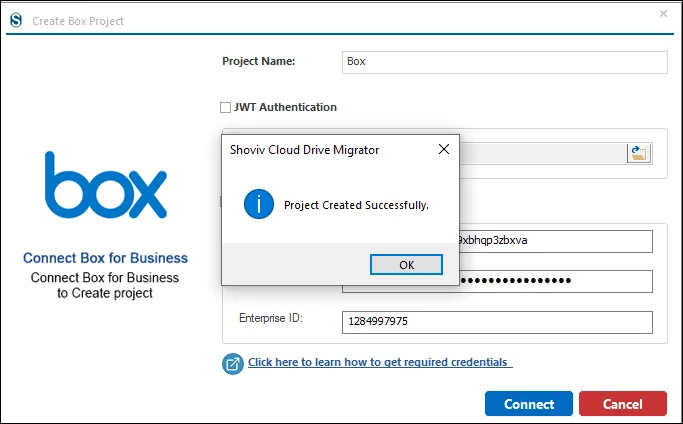Click the Enterprise ID input field

(x=497, y=322)
